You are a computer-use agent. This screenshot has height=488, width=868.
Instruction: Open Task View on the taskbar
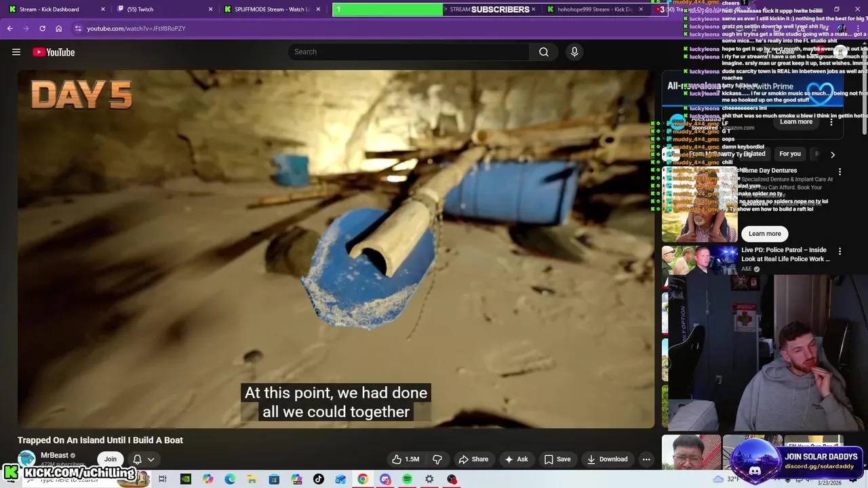[x=163, y=479]
